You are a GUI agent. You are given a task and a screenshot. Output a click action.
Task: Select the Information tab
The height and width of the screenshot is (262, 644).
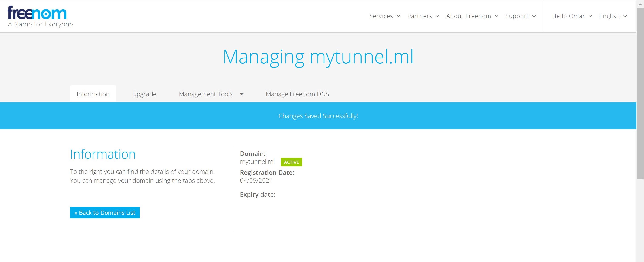pos(93,94)
